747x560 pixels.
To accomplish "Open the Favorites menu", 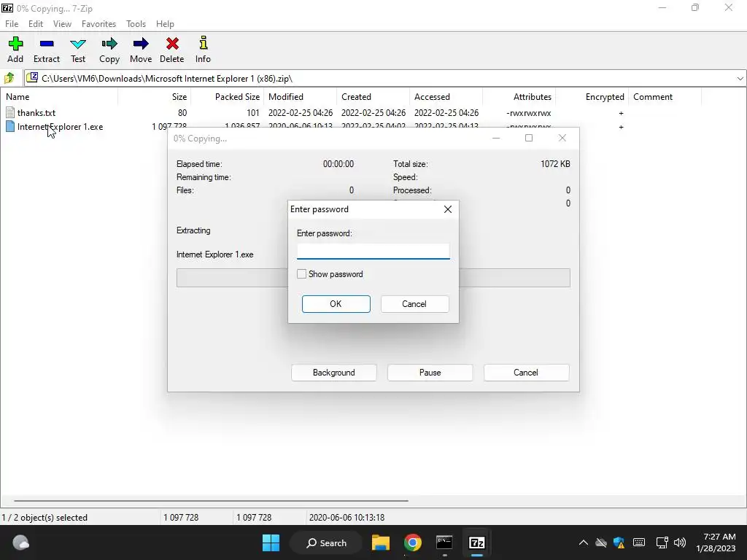I will pyautogui.click(x=98, y=24).
